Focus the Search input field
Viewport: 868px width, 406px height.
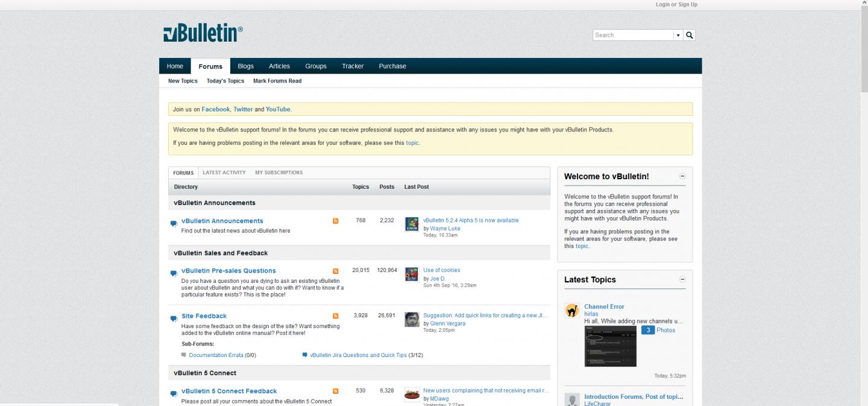pos(633,35)
